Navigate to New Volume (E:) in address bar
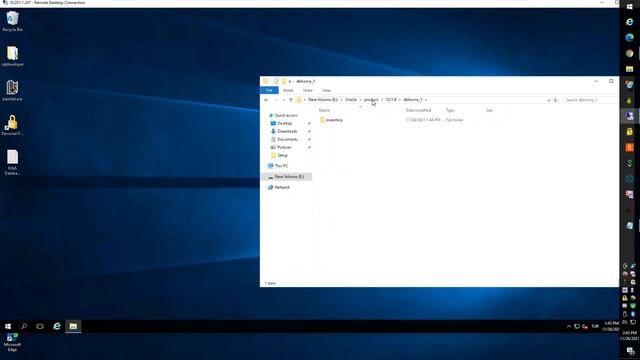This screenshot has height=360, width=640. click(323, 100)
